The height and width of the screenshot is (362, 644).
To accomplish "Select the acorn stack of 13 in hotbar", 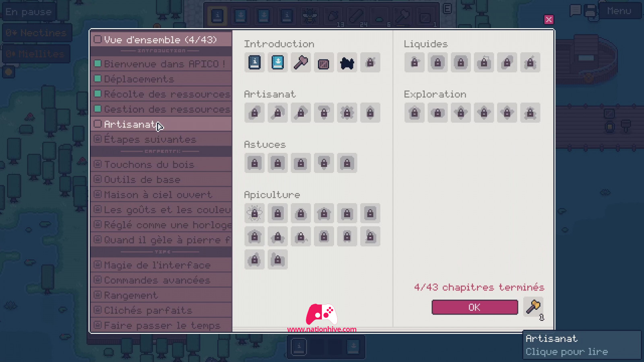I will tap(333, 16).
